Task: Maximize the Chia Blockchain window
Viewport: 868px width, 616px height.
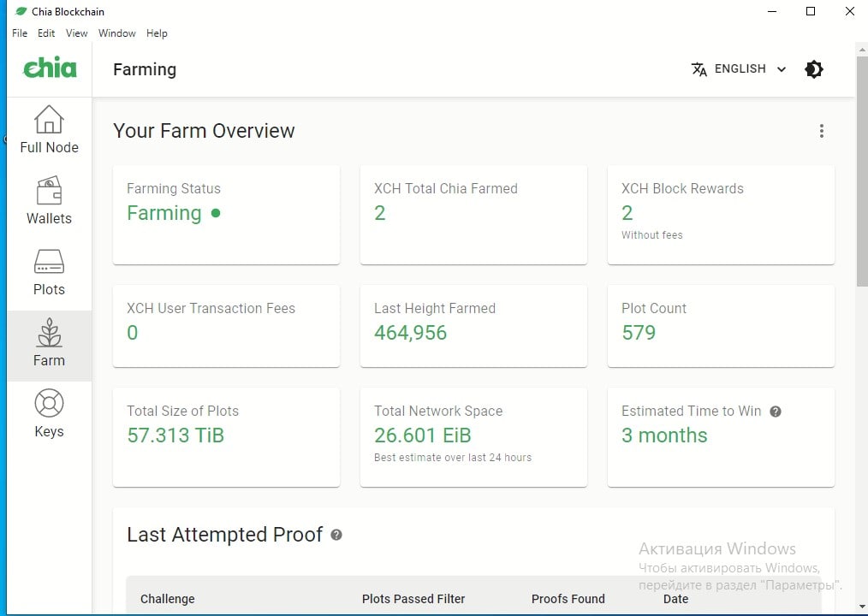Action: coord(811,11)
